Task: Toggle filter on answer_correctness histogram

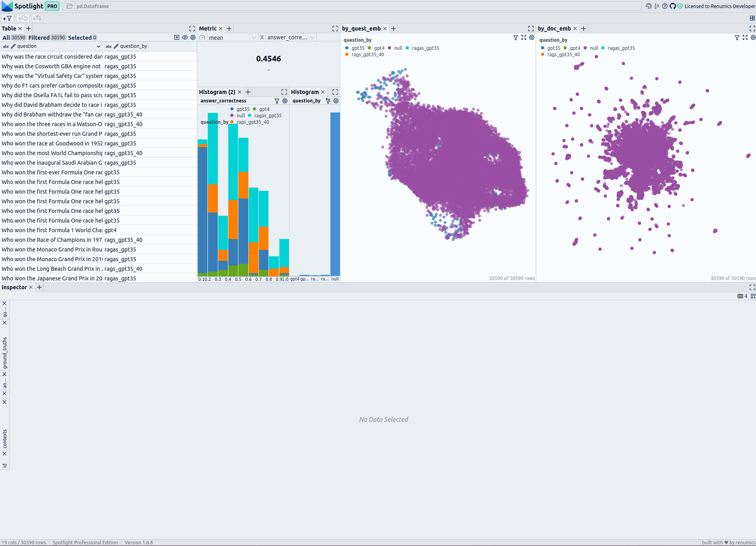Action: tap(277, 101)
